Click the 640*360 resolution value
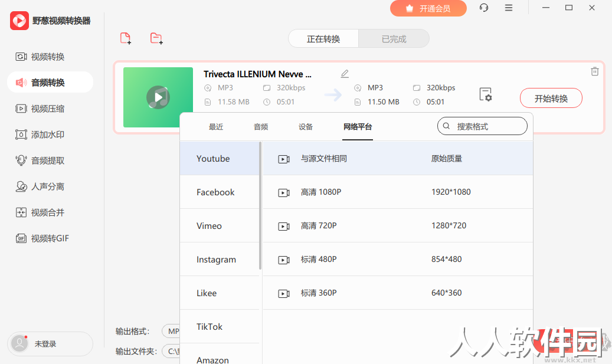This screenshot has width=612, height=364. [x=447, y=293]
